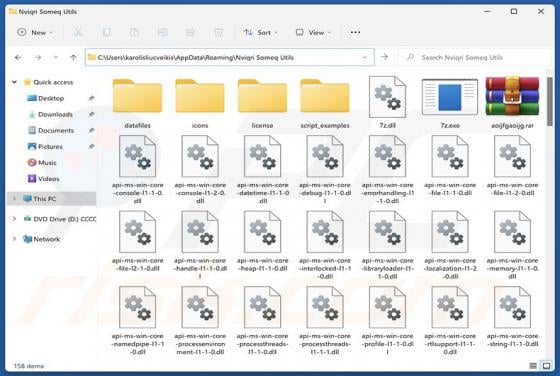This screenshot has width=560, height=376.
Task: Click the Paste toolbar icon
Action: [x=134, y=32]
